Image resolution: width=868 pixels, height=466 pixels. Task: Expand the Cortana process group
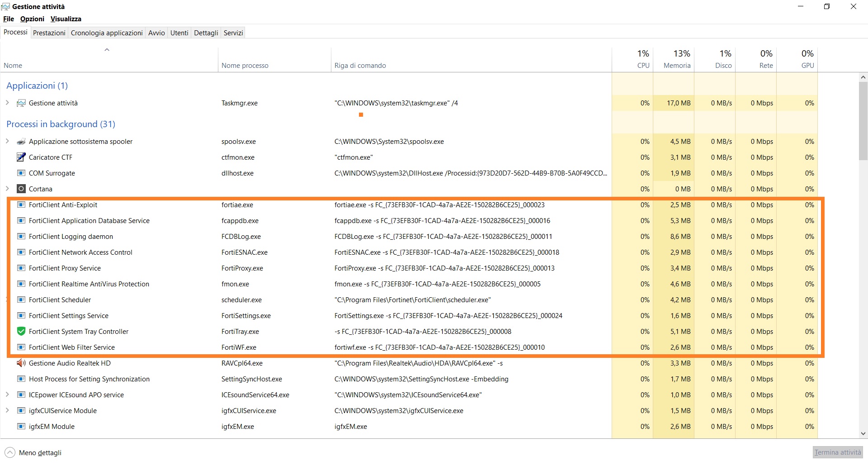[x=7, y=189]
